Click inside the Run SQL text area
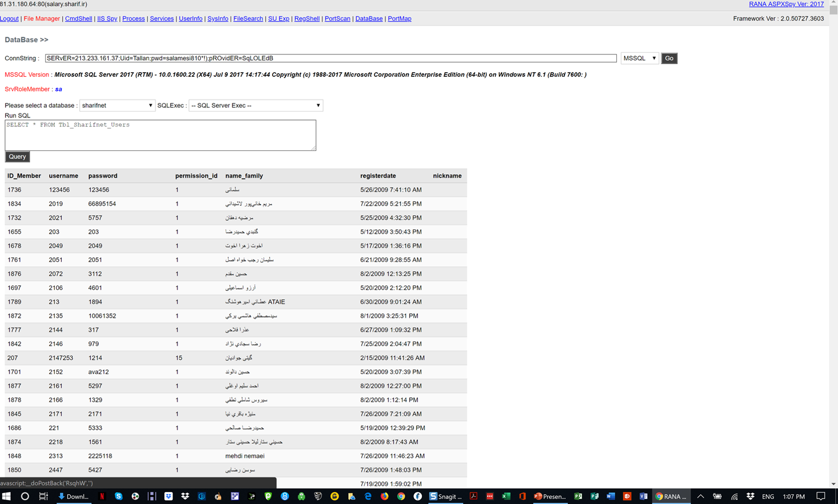This screenshot has height=504, width=838. click(x=160, y=135)
